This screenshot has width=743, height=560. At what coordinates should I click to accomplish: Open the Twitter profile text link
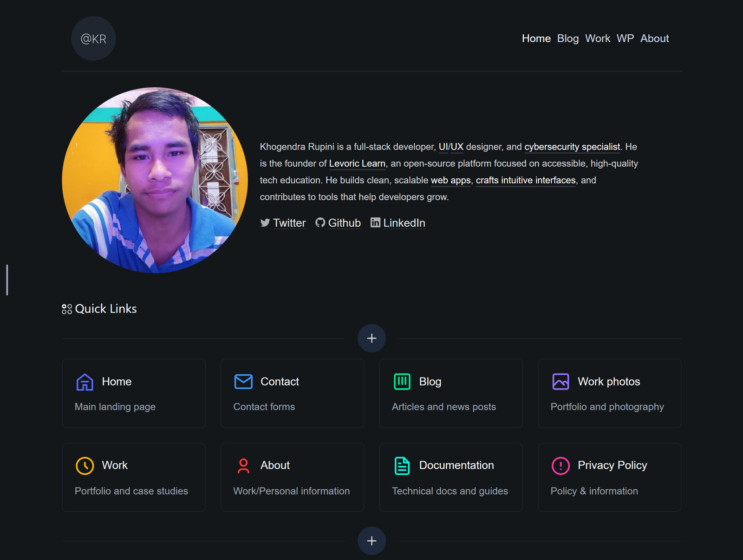click(x=289, y=223)
